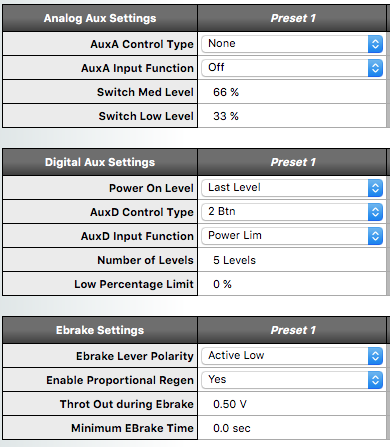Open the AuxA Control Type dropdown
Image resolution: width=390 pixels, height=447 pixels.
click(x=292, y=44)
